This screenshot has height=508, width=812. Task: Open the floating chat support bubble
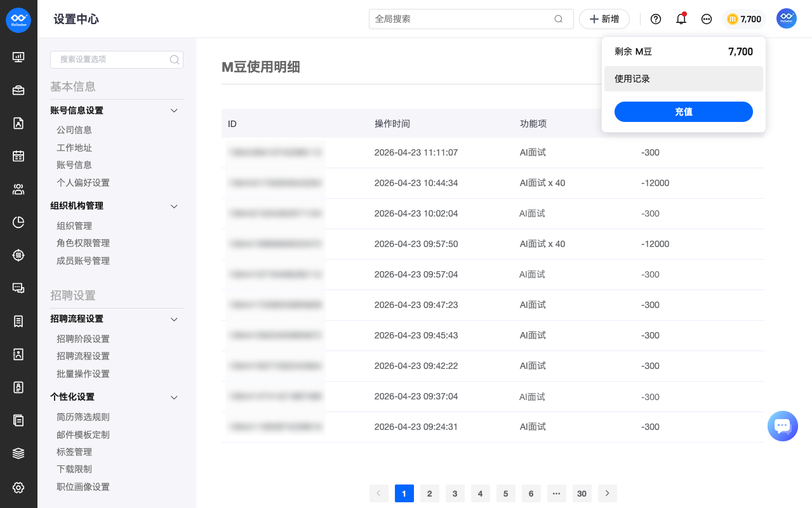tap(782, 426)
